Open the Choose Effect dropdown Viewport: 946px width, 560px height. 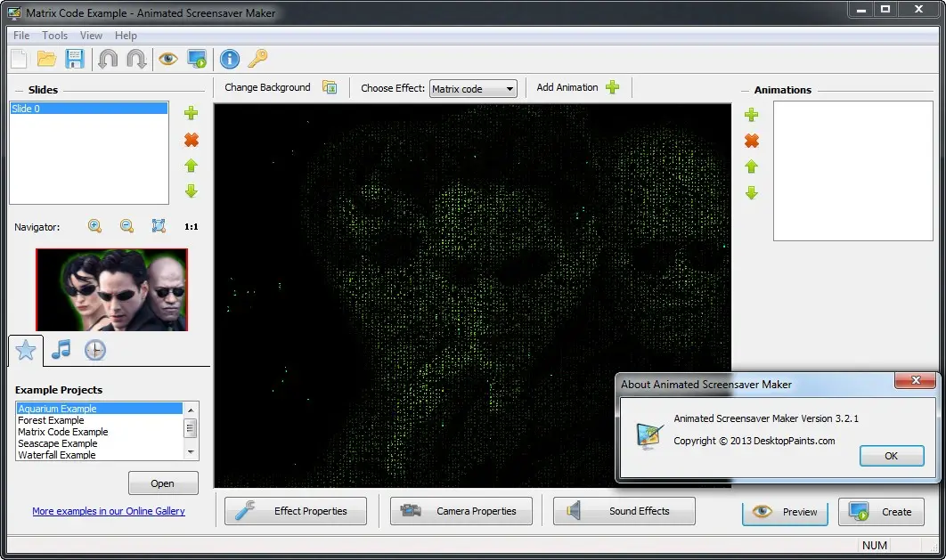coord(474,89)
